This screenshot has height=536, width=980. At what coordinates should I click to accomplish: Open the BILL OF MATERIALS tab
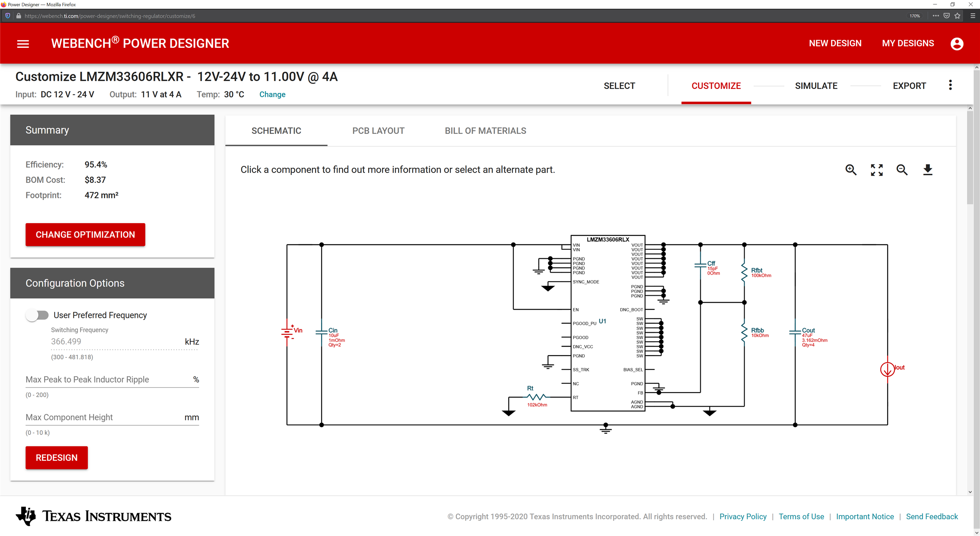pos(485,131)
